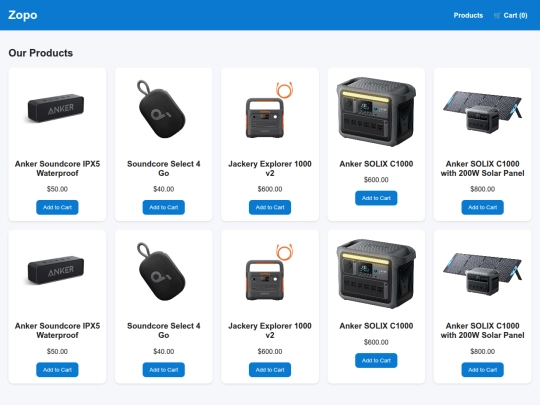Viewport: 540px width, 405px height.
Task: Click bottom-row "Anker SOLIX C1000 with 200W Solar Panel" title
Action: [482, 330]
